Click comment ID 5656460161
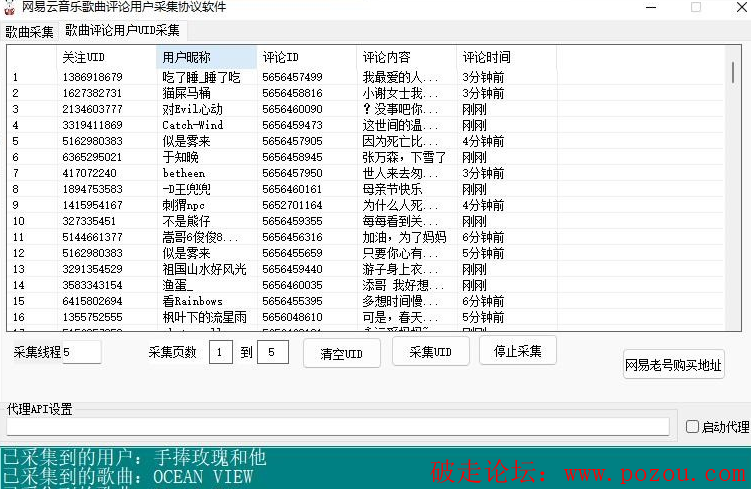Image resolution: width=751 pixels, height=489 pixels. pos(292,189)
